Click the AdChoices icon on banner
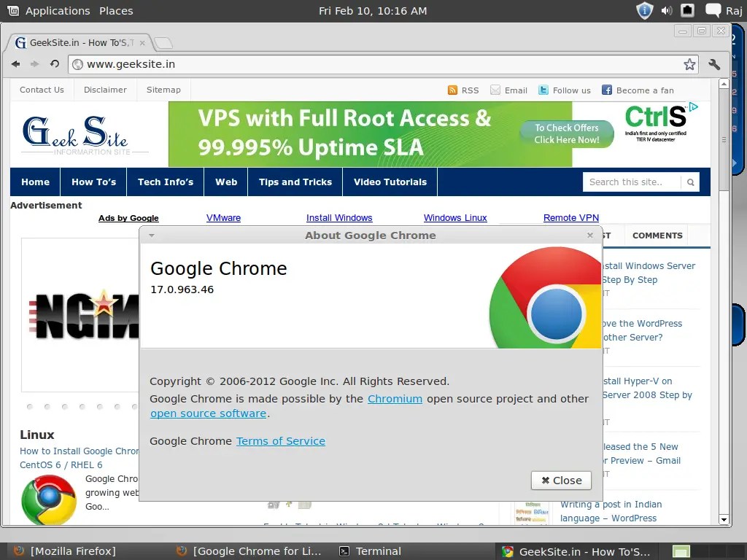 point(693,107)
